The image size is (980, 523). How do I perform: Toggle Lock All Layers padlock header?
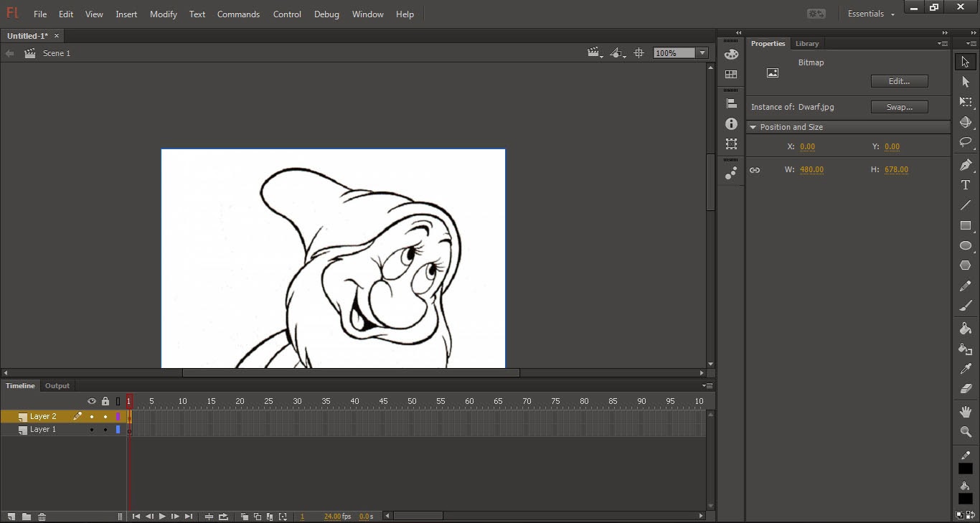pos(105,401)
